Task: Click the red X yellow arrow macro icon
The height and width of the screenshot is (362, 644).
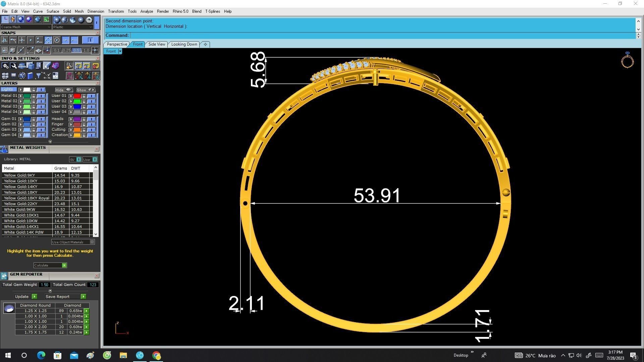Action: point(96,66)
